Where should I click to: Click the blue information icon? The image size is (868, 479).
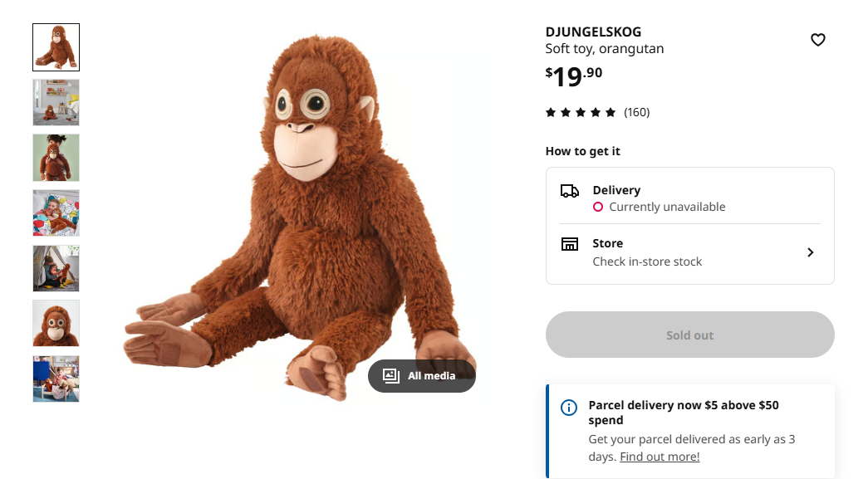pos(569,407)
